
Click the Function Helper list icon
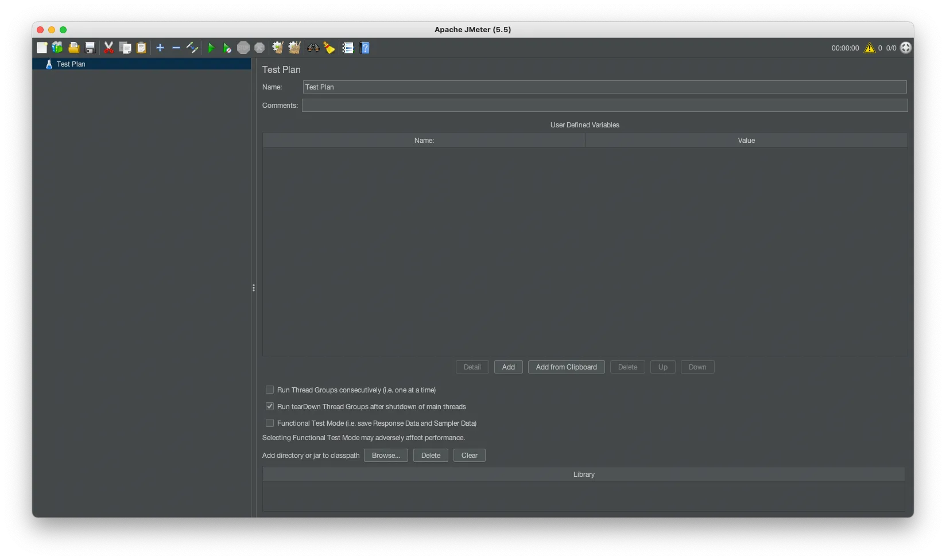click(x=348, y=48)
